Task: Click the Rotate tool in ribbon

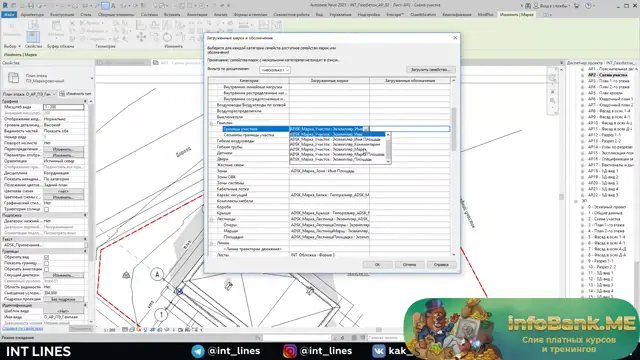Action: tap(167, 37)
